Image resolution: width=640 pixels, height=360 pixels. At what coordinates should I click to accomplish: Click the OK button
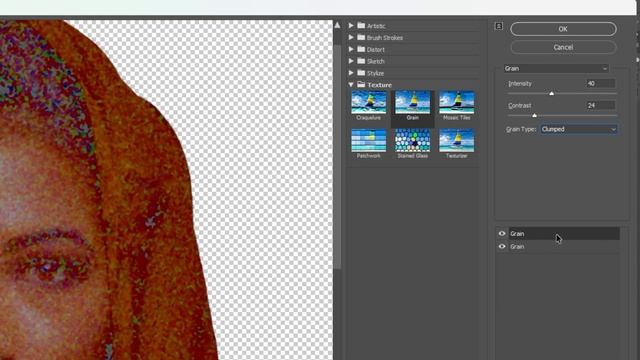563,29
